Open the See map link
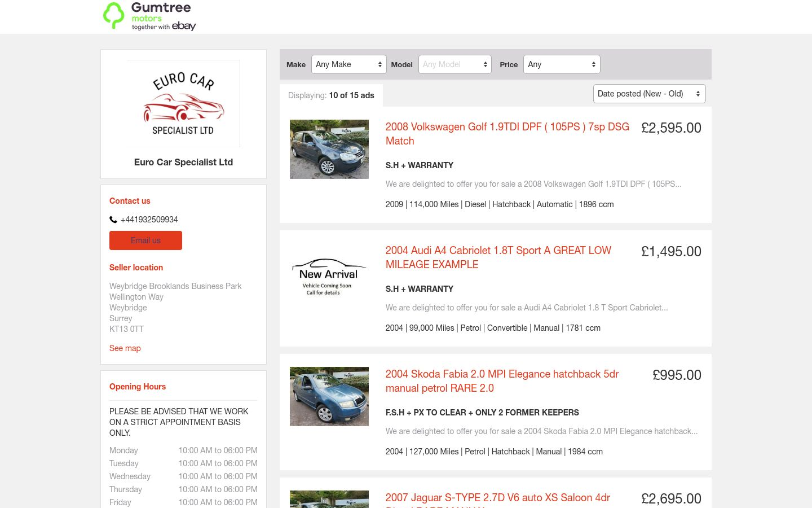Viewport: 812px width, 508px height. tap(125, 348)
